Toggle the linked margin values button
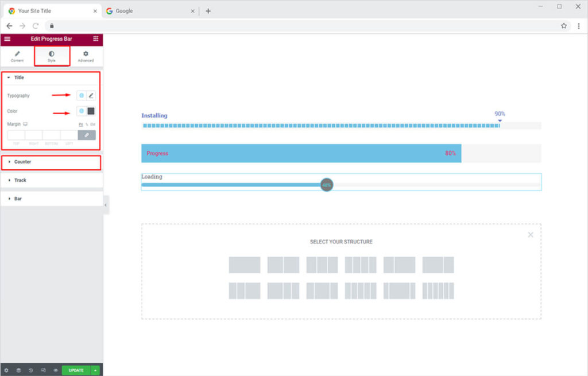The width and height of the screenshot is (588, 376). pos(87,135)
